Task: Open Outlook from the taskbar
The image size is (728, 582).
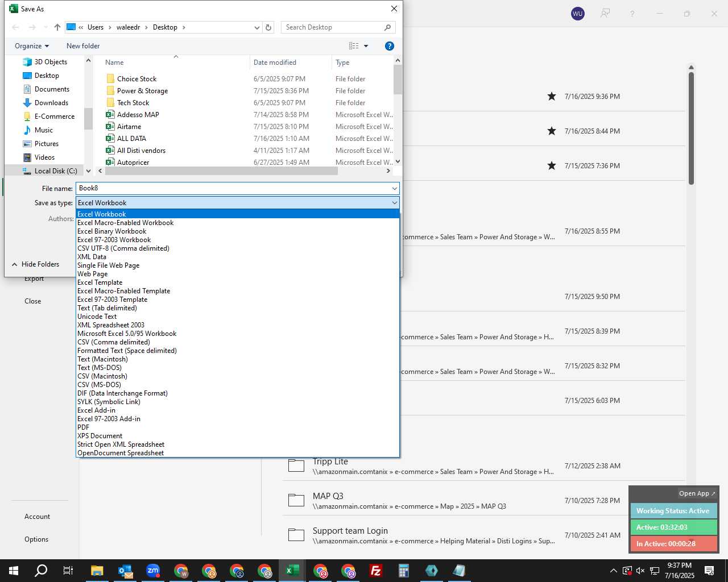Action: [x=125, y=571]
